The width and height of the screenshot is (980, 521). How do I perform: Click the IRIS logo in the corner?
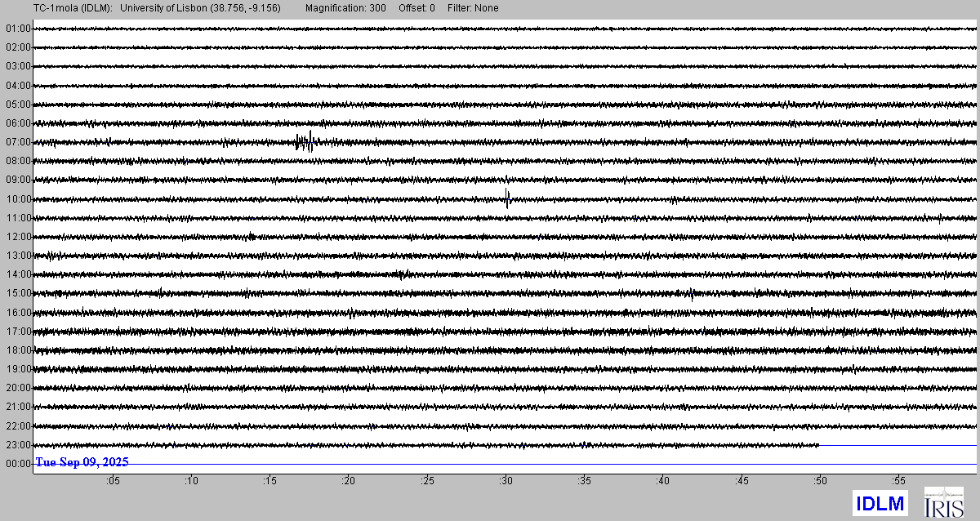pos(942,501)
